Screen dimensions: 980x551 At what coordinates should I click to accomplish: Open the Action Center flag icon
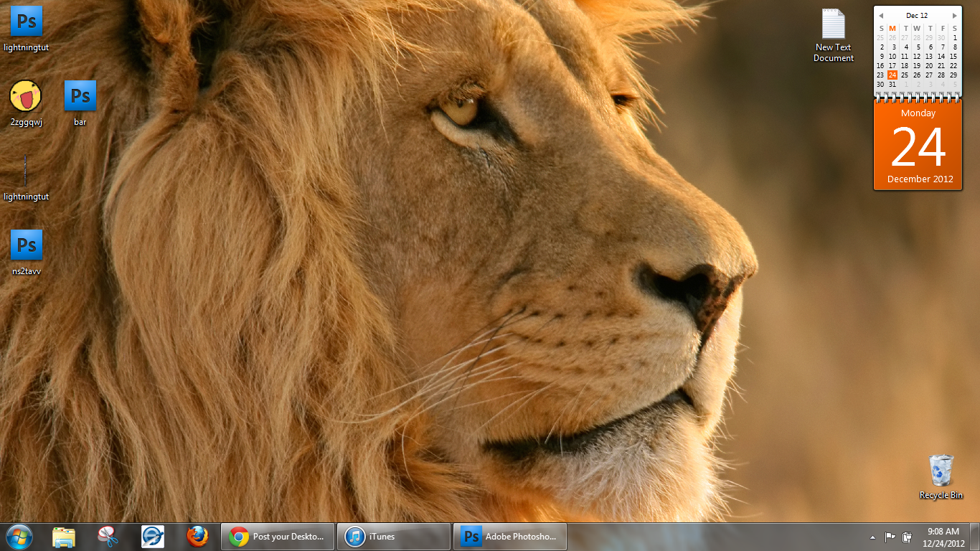[x=890, y=537]
